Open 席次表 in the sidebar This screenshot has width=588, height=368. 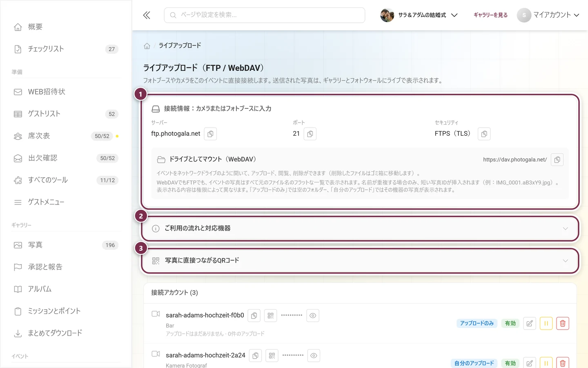point(66,136)
